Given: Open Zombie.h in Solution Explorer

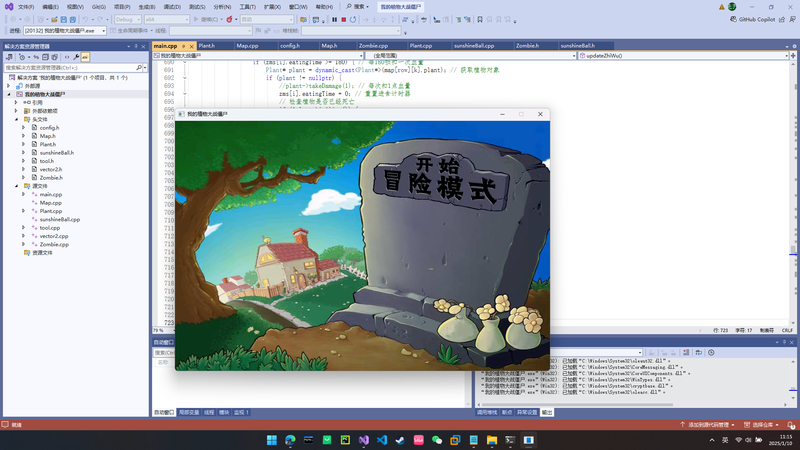Looking at the screenshot, I should [x=51, y=178].
